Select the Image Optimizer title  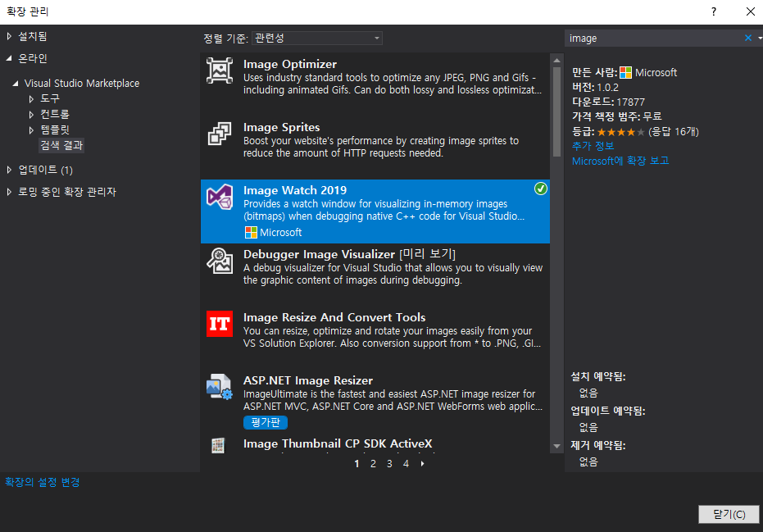pos(290,64)
